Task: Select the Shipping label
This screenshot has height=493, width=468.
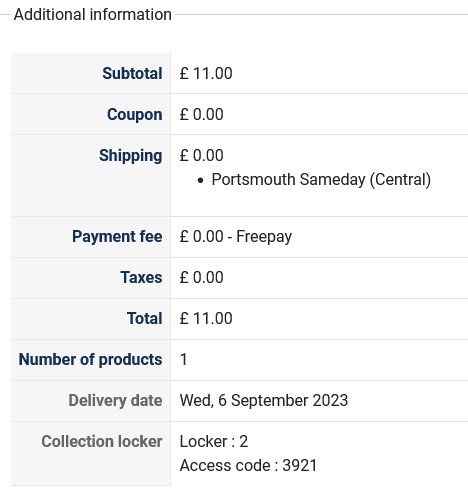Action: (x=131, y=156)
